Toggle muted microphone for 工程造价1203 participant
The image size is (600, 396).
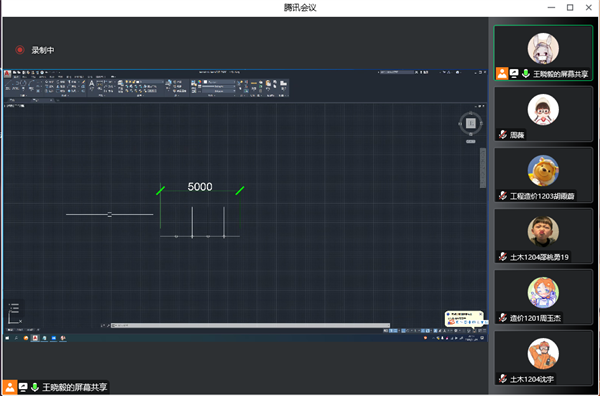(503, 196)
